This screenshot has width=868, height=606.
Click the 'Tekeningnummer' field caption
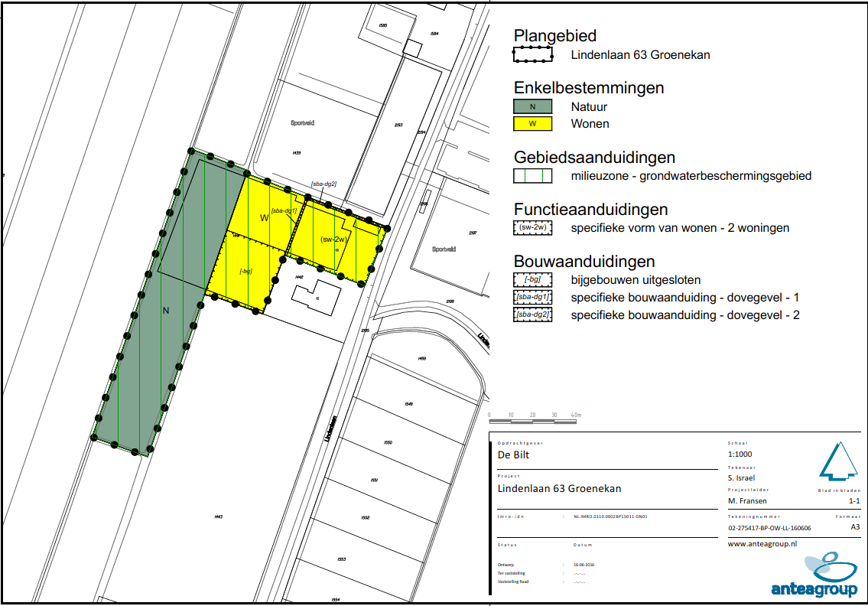754,516
